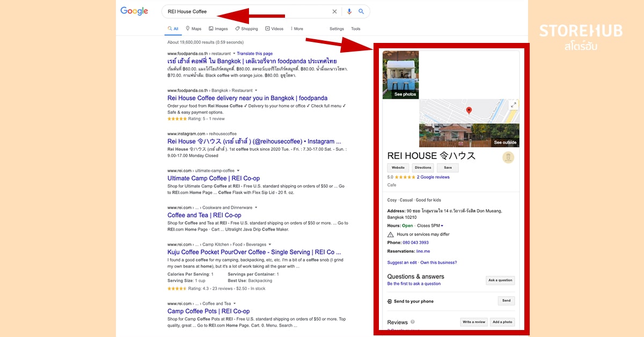Switch to the Images tab

click(218, 29)
